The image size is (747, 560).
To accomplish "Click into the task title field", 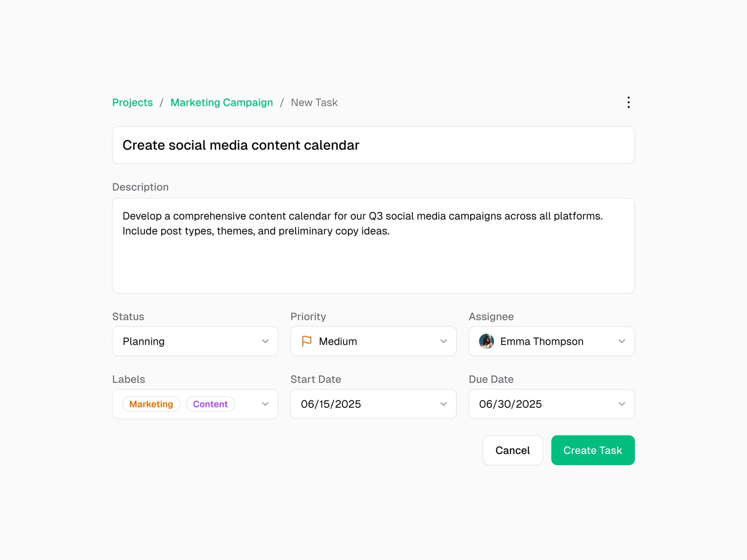I will (373, 145).
